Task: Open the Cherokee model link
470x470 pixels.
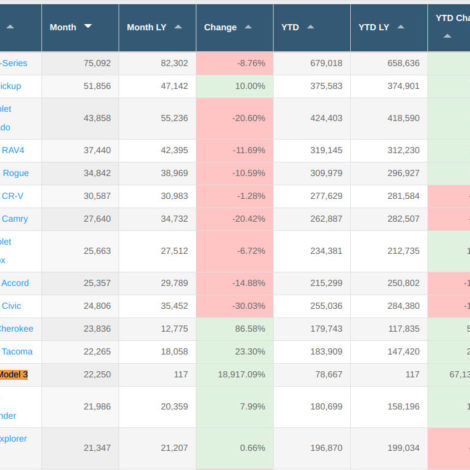Action: coord(16,329)
